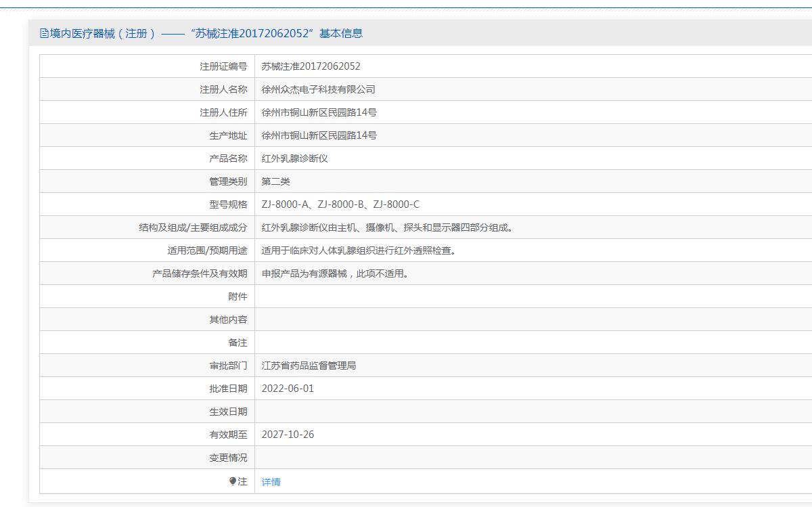
Task: Click the 其他内容 label
Action: tap(228, 319)
